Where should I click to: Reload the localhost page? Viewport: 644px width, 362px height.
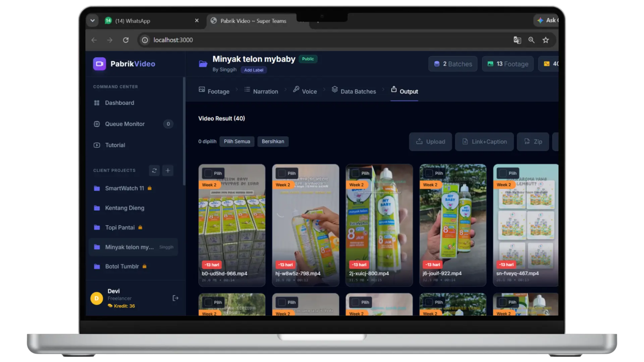tap(126, 40)
